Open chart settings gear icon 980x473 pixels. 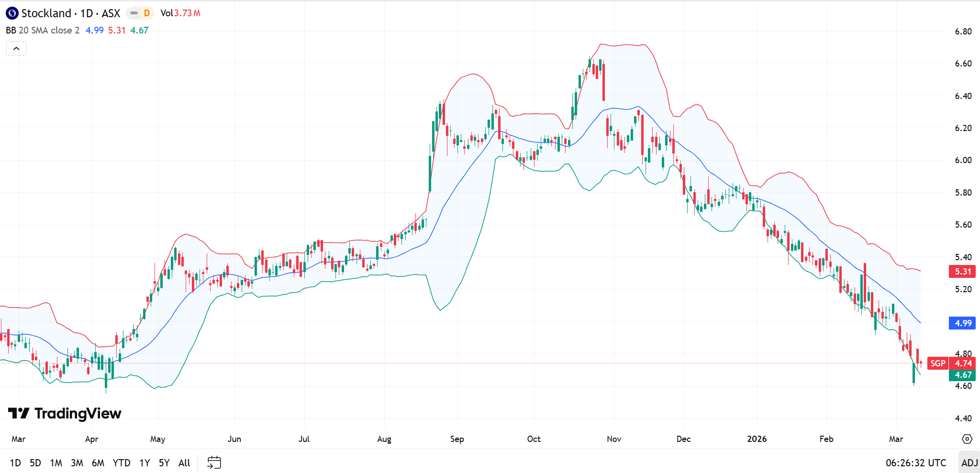(x=967, y=439)
